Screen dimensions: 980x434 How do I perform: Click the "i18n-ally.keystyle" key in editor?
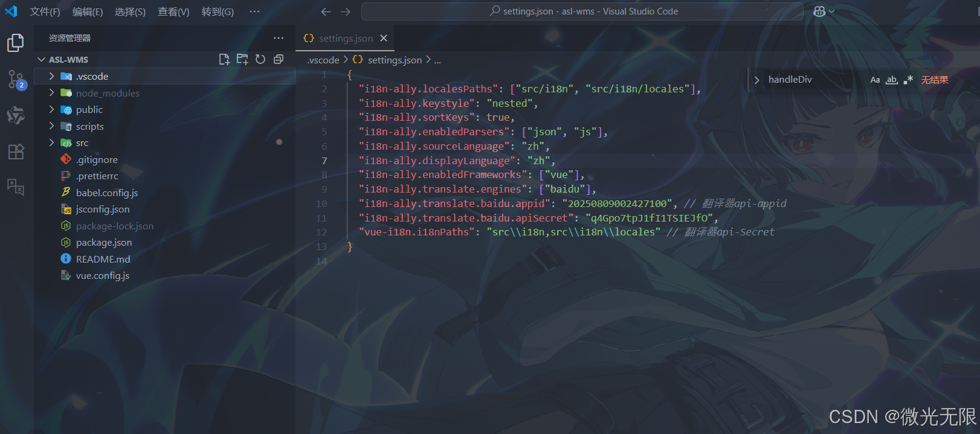click(417, 103)
